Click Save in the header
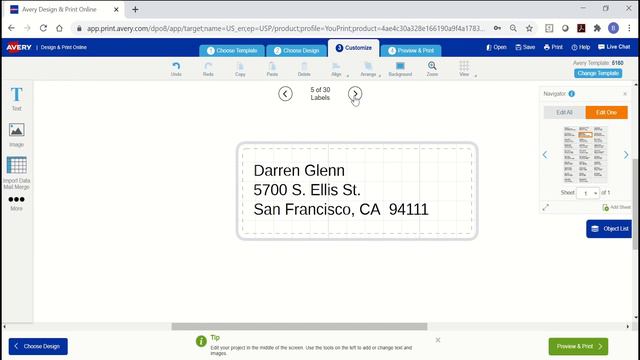Viewport: 640px width, 360px height. 525,47
